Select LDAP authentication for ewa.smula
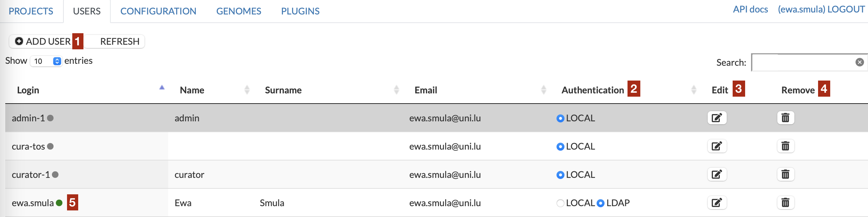 point(601,203)
